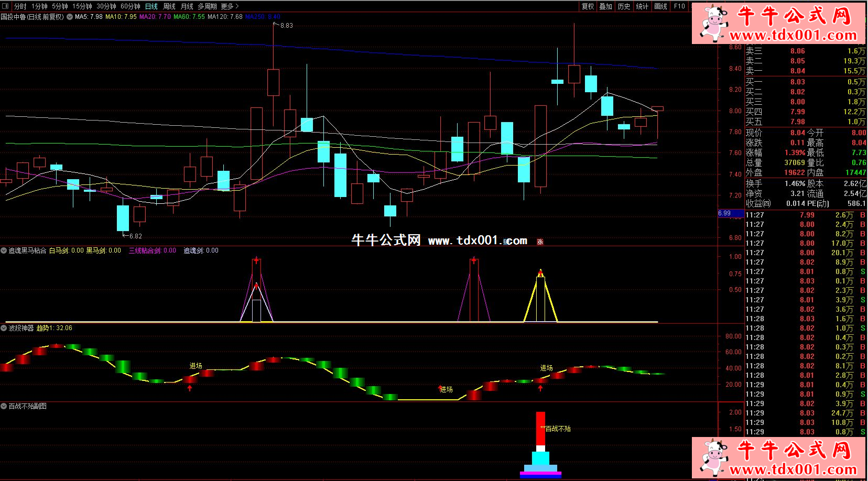The height and width of the screenshot is (481, 868).
Task: Click the 复权 button
Action: [588, 6]
